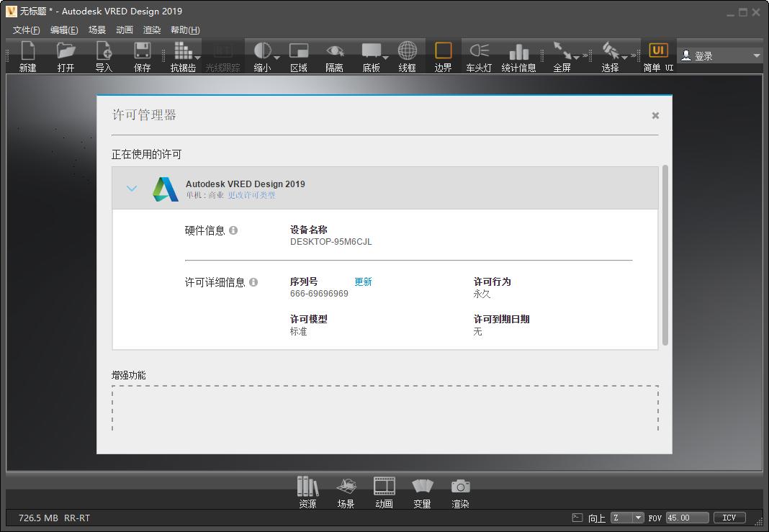Image resolution: width=769 pixels, height=532 pixels.
Task: Toggle the 底板 backplate icon
Action: click(x=372, y=50)
